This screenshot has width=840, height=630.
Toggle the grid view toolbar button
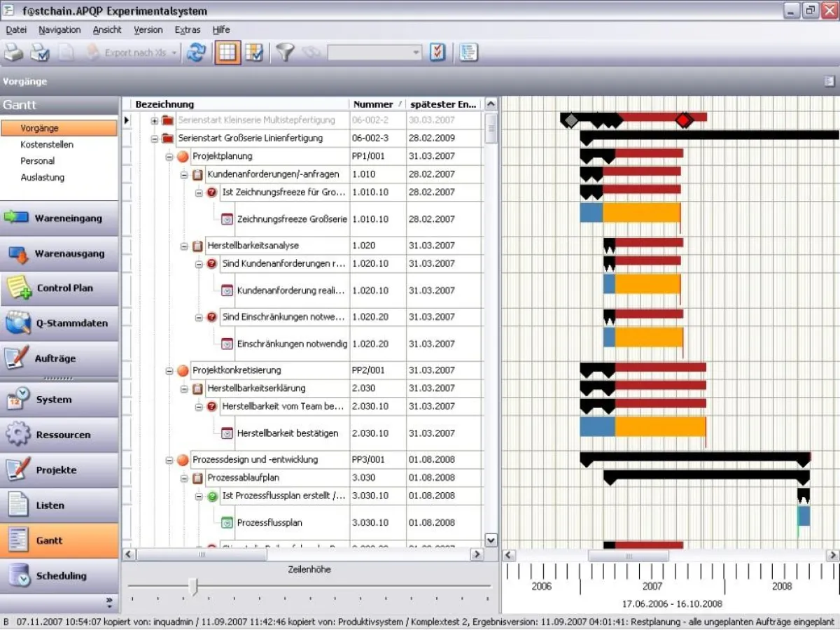point(227,52)
